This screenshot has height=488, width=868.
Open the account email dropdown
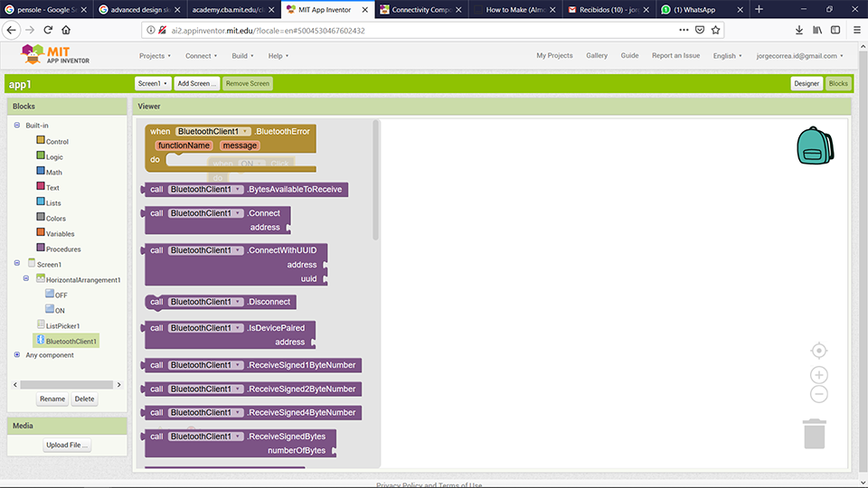click(800, 56)
